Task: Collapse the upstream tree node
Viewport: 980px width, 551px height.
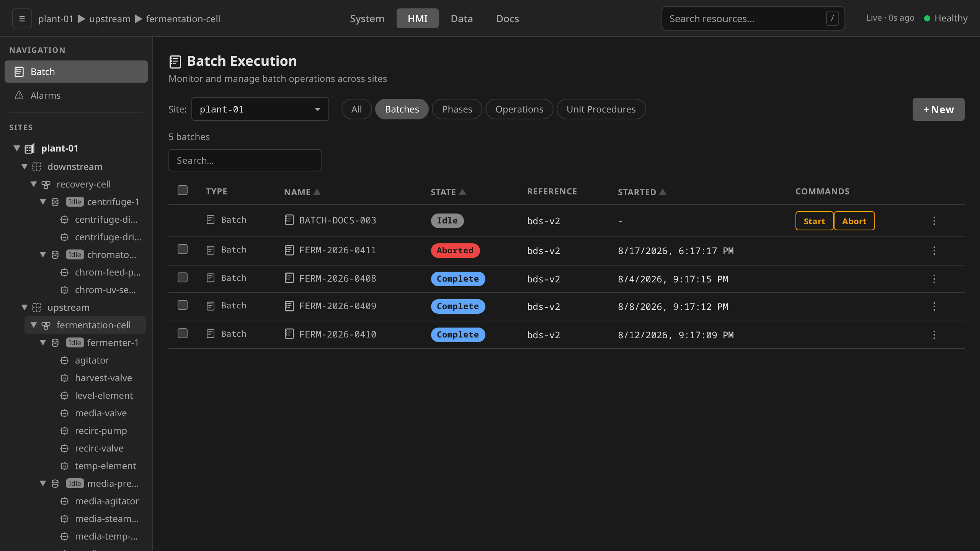Action: pyautogui.click(x=24, y=307)
